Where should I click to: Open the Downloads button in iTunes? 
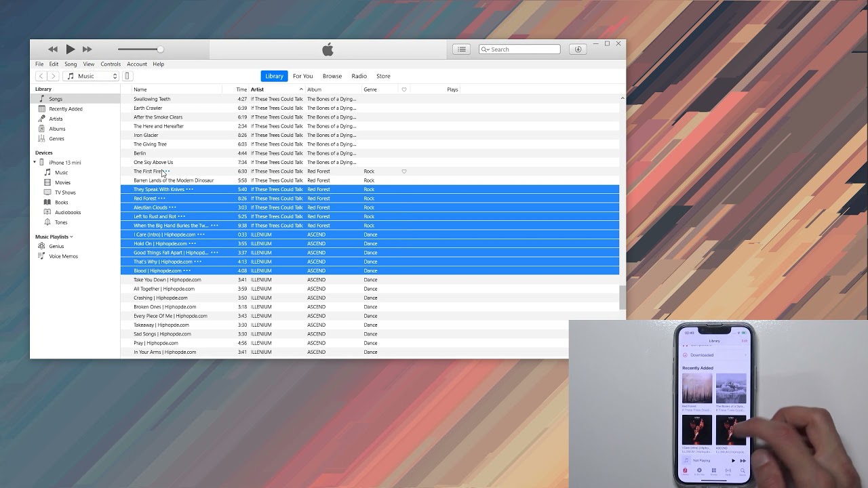[578, 49]
